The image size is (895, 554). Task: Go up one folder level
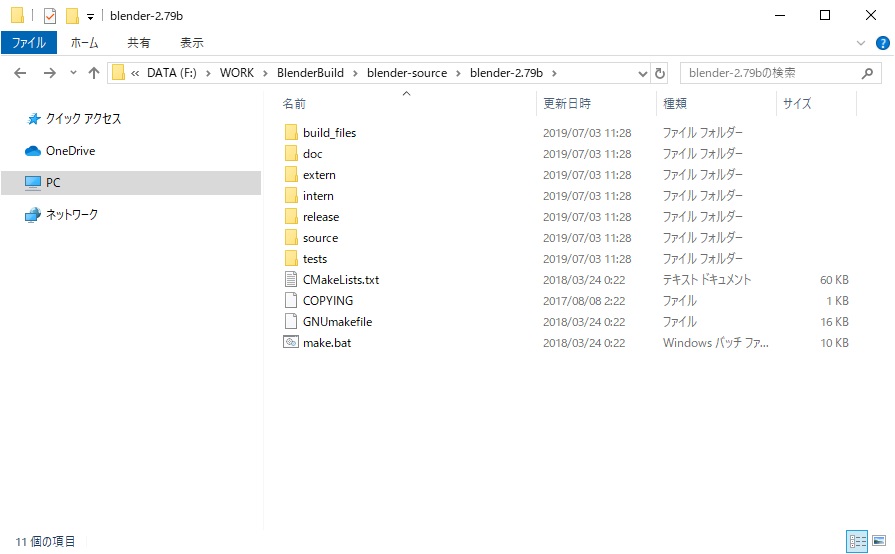coord(94,73)
